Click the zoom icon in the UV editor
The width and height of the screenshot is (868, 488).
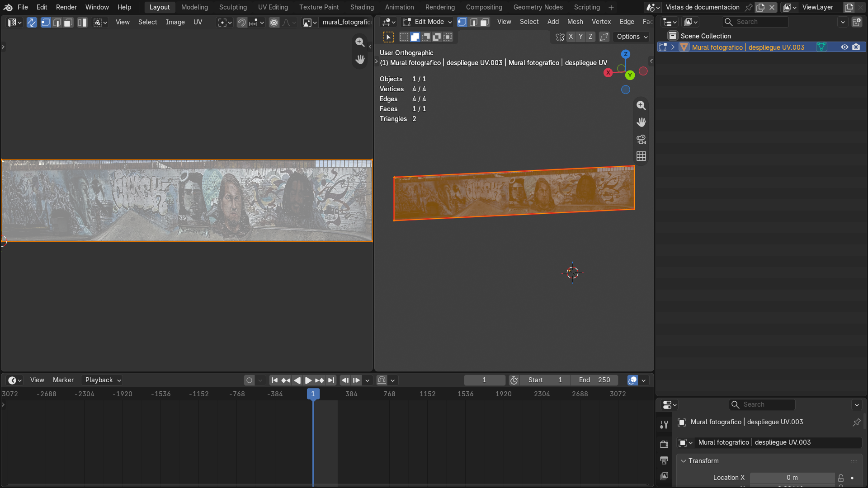[x=360, y=42]
